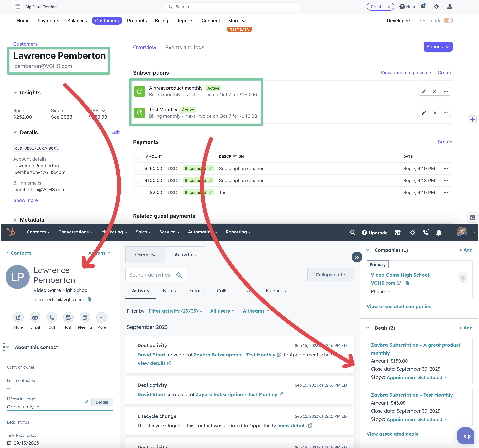
Task: Open the All users filter
Action: coord(222,311)
